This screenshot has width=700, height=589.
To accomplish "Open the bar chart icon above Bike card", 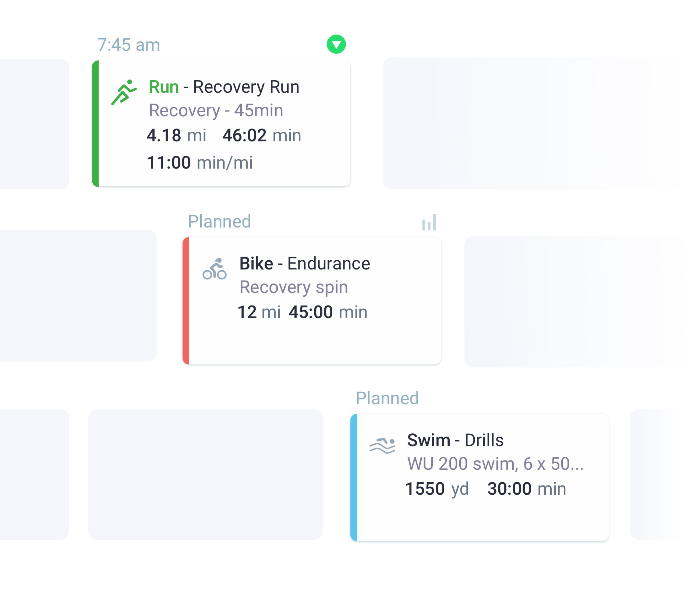I will (429, 223).
